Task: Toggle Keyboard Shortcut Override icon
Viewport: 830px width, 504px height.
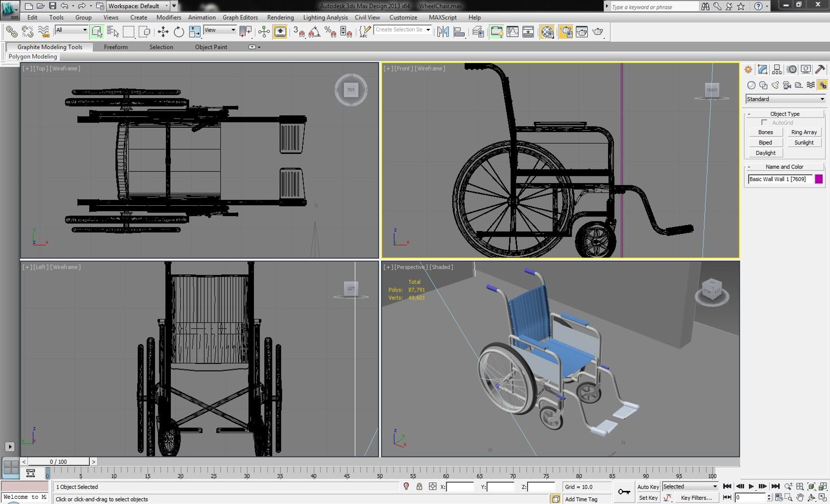Action: [x=280, y=32]
